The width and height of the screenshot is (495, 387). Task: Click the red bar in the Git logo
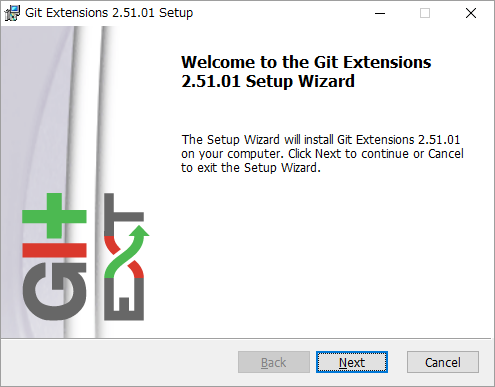click(54, 250)
